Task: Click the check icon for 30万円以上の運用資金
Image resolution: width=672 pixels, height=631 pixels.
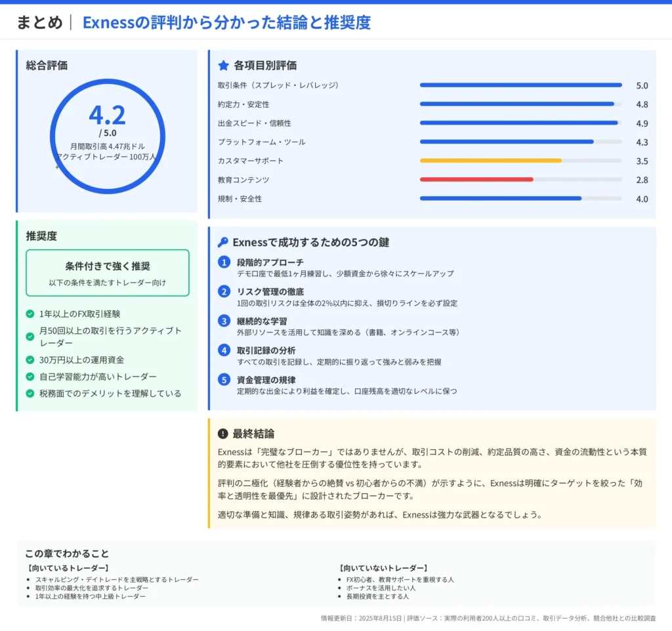Action: tap(30, 360)
